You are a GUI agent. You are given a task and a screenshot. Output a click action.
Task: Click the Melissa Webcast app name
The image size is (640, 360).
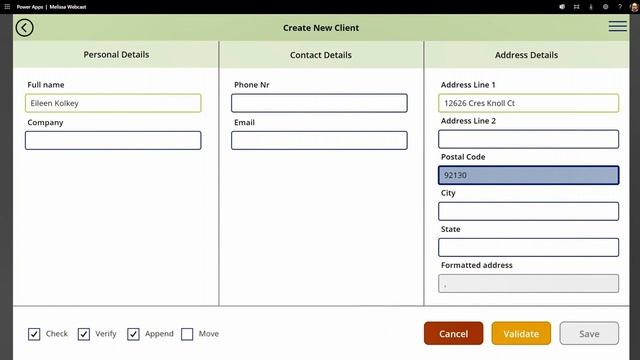[68, 7]
